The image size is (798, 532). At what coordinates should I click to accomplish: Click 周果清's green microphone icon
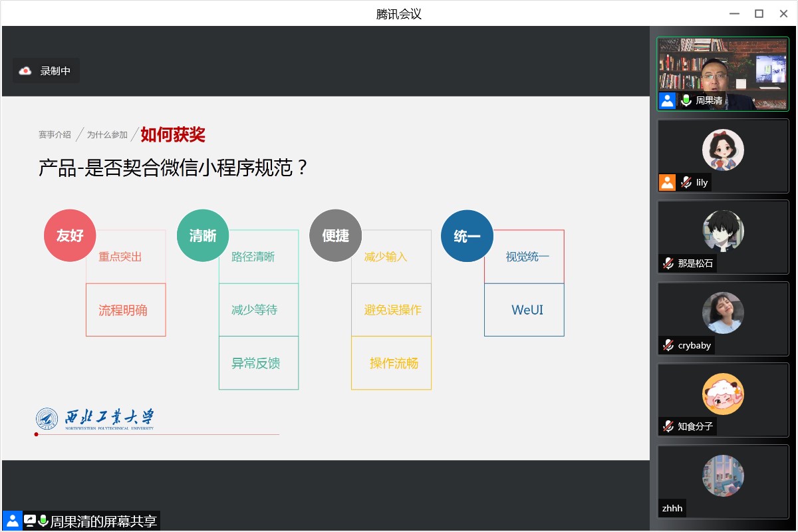click(x=686, y=101)
